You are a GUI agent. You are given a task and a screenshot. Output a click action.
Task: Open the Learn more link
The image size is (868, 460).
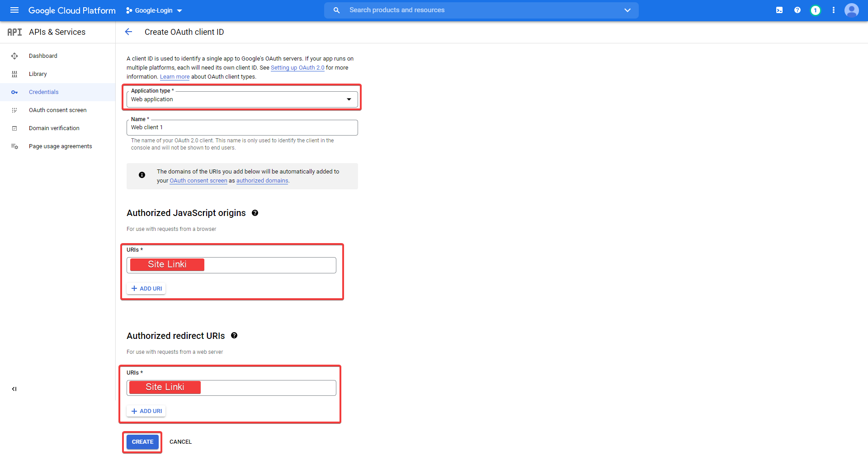(175, 77)
